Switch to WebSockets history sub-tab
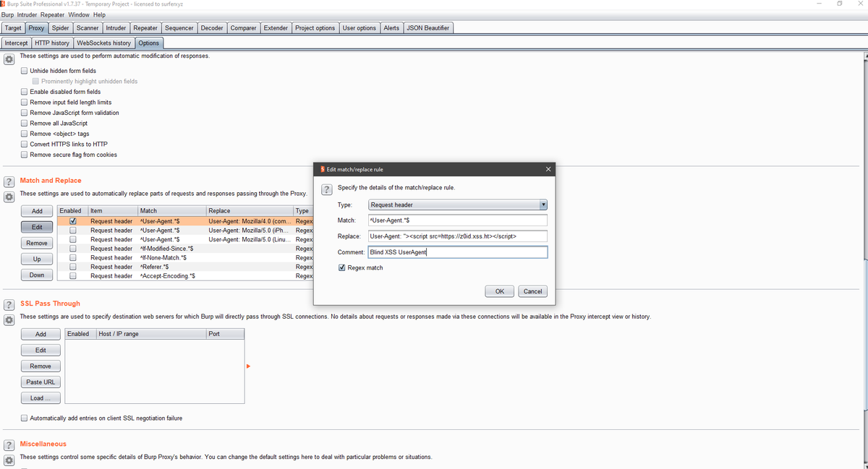Screen dimensions: 868x469 pyautogui.click(x=103, y=43)
